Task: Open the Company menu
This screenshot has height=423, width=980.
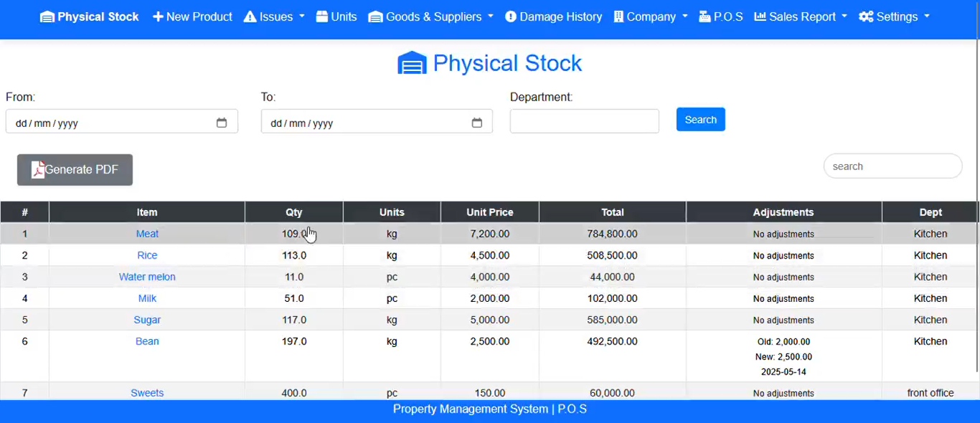Action: pyautogui.click(x=651, y=16)
